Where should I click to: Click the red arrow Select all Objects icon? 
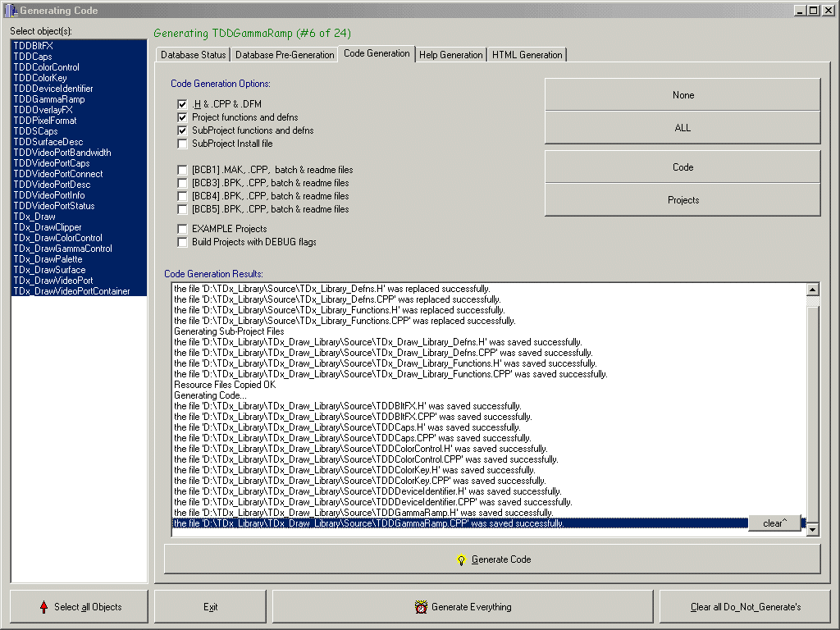(44, 607)
